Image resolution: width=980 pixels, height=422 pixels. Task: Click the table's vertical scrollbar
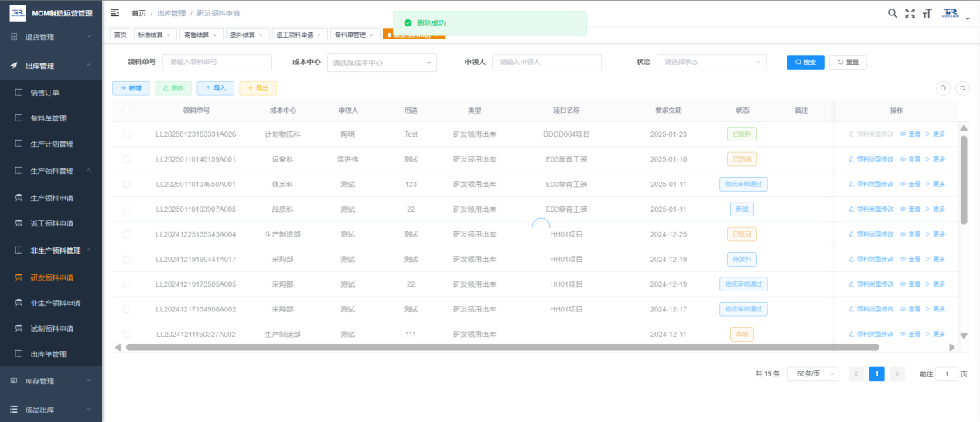click(964, 180)
